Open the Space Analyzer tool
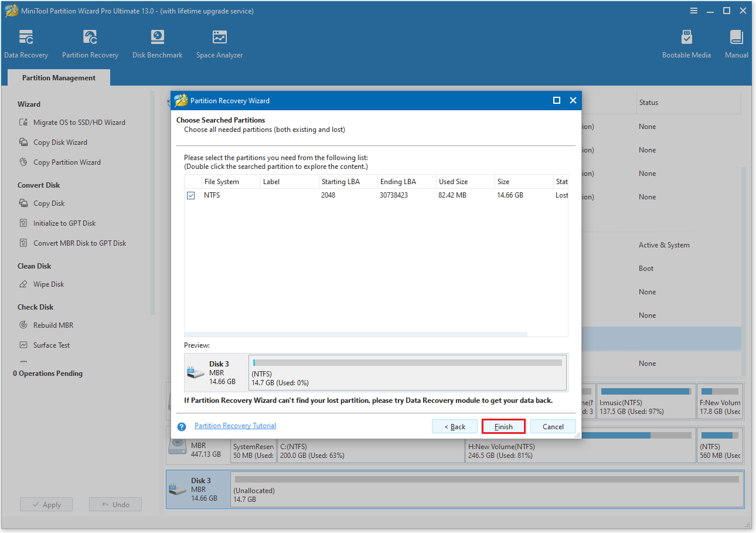 (219, 44)
